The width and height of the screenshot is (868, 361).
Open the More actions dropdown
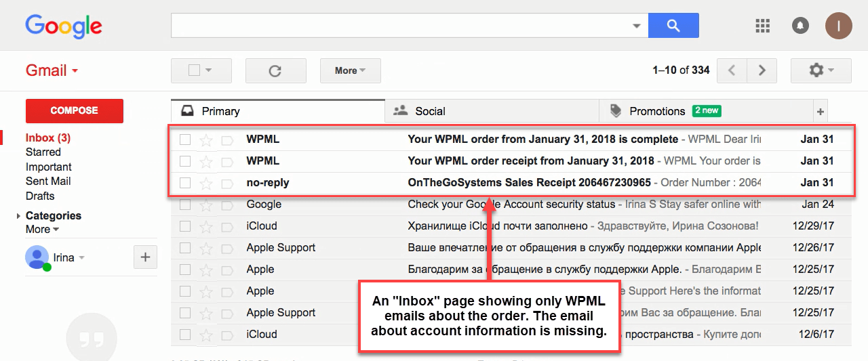click(350, 70)
